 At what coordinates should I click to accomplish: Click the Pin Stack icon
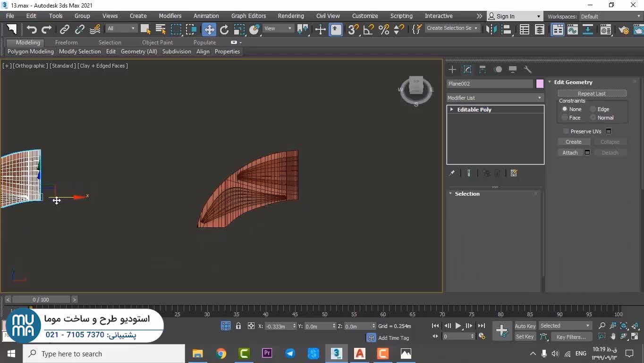452,173
